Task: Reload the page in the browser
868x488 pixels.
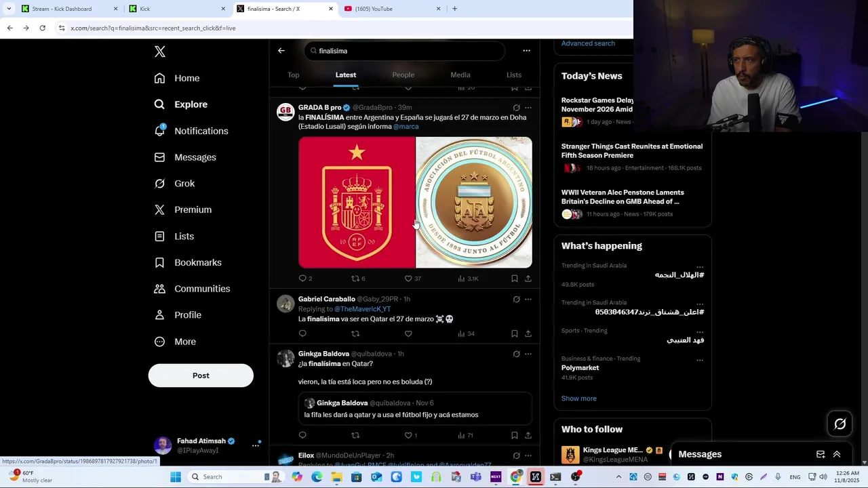Action: coord(42,28)
